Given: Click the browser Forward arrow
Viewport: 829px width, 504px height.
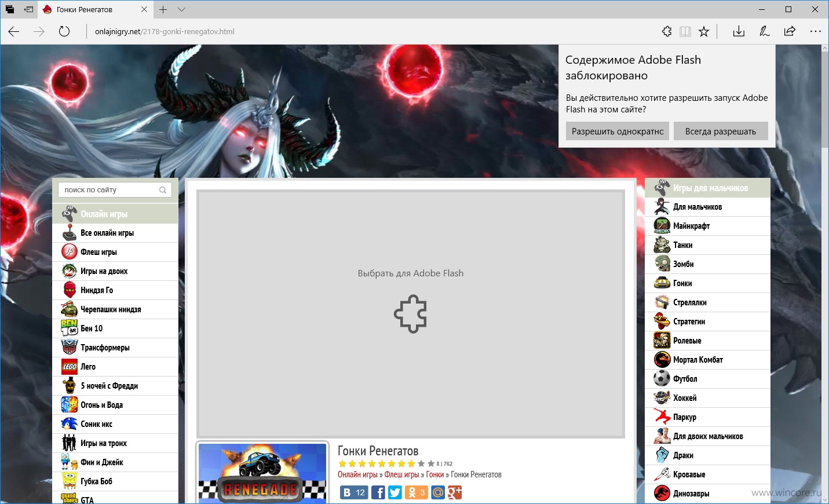Looking at the screenshot, I should click(39, 31).
